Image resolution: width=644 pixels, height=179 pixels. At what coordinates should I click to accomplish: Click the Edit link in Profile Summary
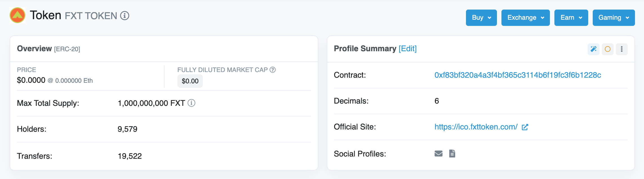pyautogui.click(x=408, y=49)
